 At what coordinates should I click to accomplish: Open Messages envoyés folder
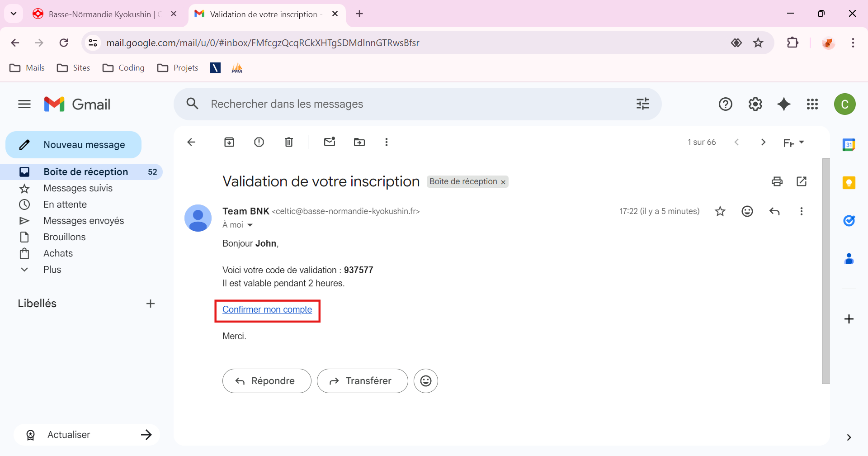click(x=84, y=221)
